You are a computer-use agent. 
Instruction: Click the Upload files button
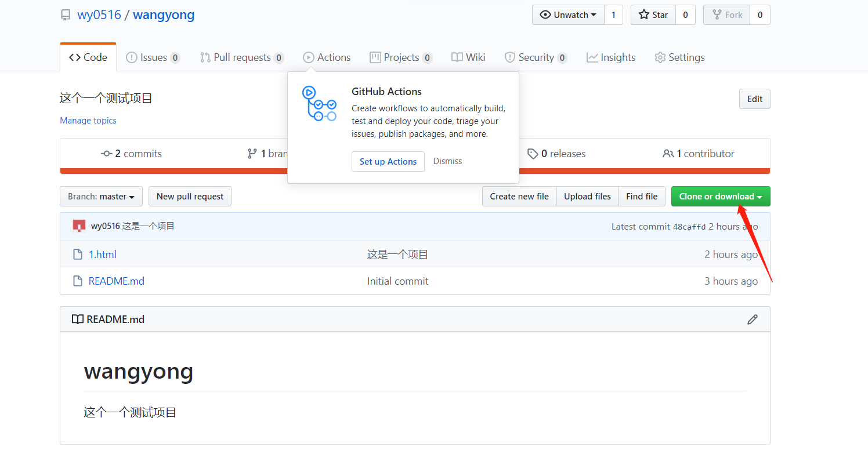pyautogui.click(x=587, y=197)
